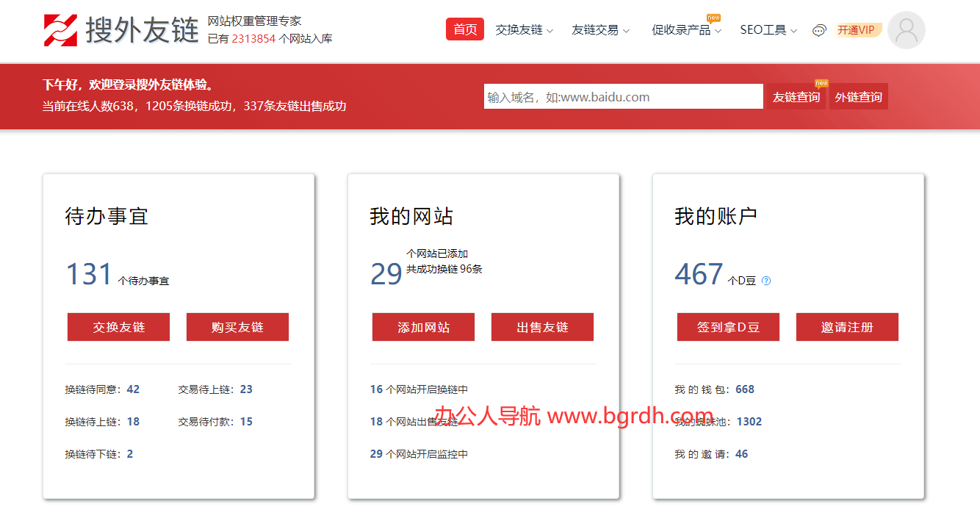Open the SEO工具 dropdown menu
The width and height of the screenshot is (980, 518).
768,30
